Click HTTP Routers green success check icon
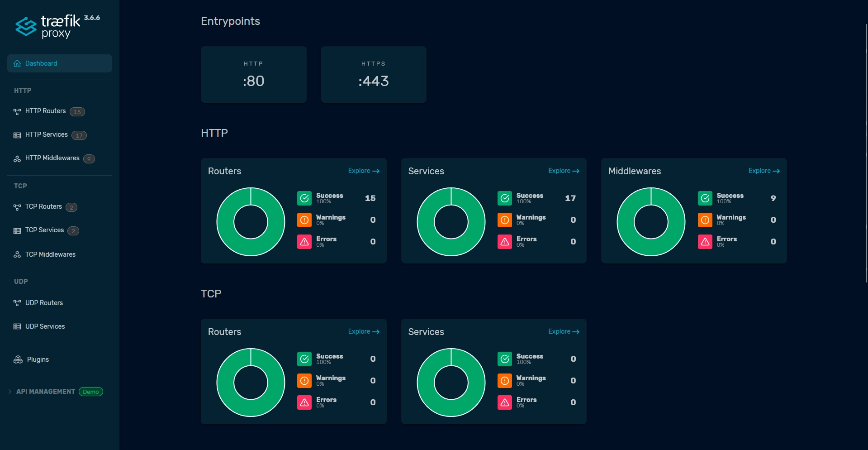Image resolution: width=868 pixels, height=450 pixels. [304, 198]
